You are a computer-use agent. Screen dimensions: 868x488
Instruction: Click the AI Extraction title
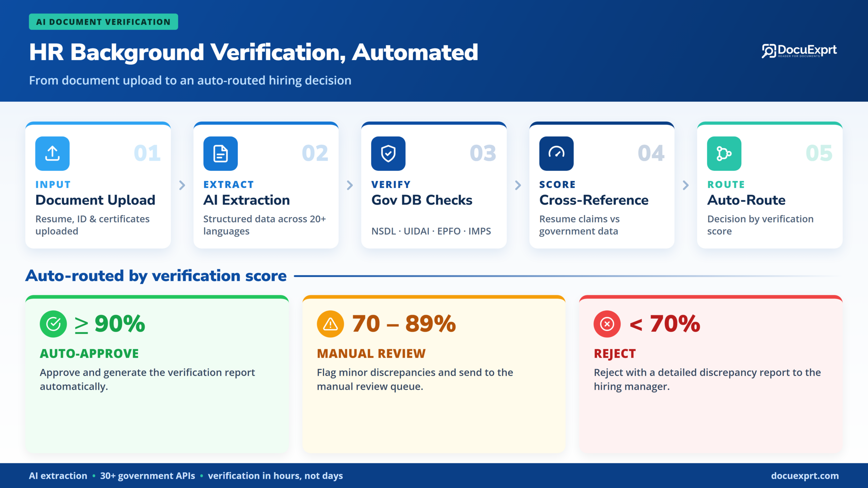point(246,200)
